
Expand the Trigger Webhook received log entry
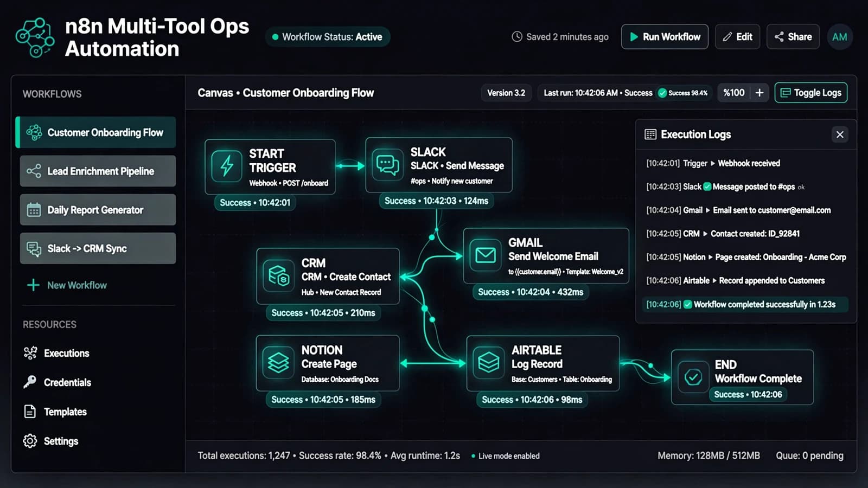(x=713, y=163)
